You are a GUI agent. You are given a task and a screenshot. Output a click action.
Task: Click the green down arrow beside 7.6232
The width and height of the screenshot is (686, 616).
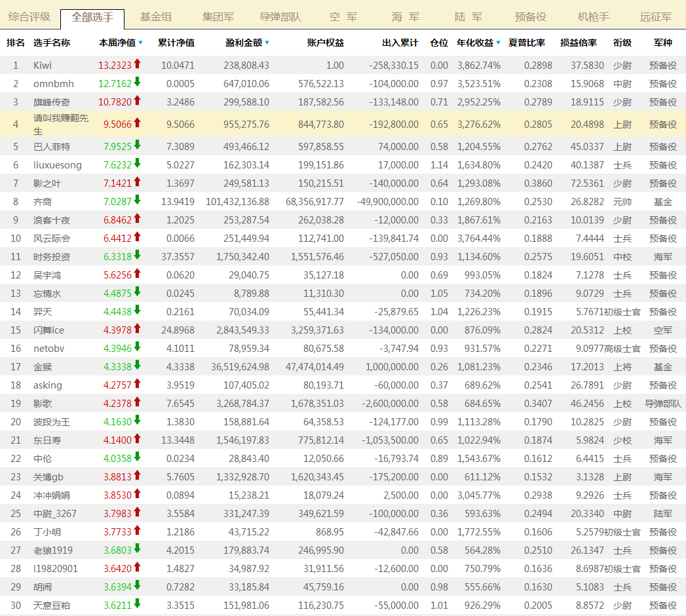pos(138,163)
